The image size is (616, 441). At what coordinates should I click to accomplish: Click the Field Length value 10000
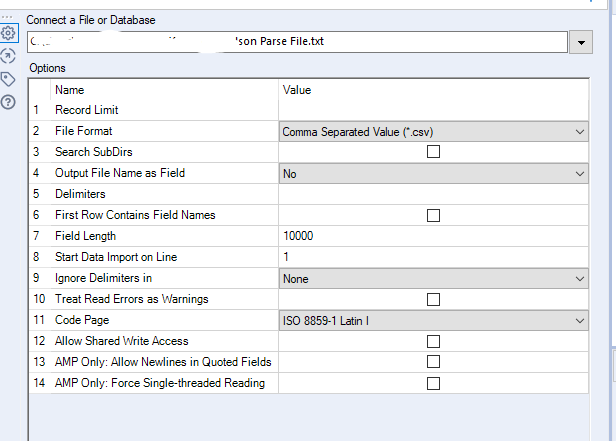point(434,236)
